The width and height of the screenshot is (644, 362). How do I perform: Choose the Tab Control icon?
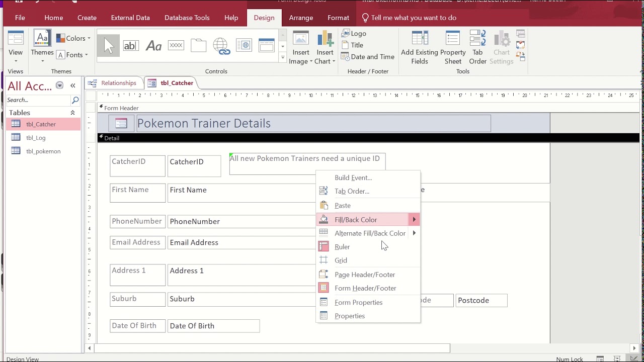point(198,46)
